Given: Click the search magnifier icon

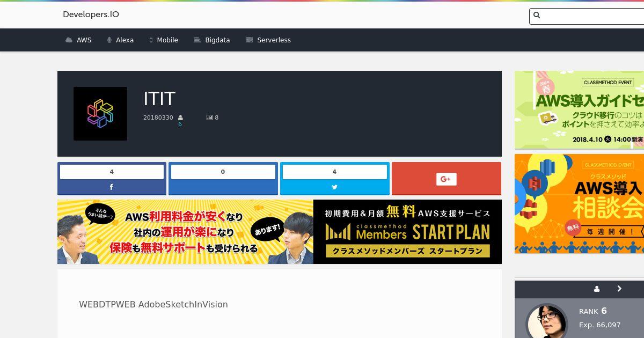Looking at the screenshot, I should tap(537, 16).
